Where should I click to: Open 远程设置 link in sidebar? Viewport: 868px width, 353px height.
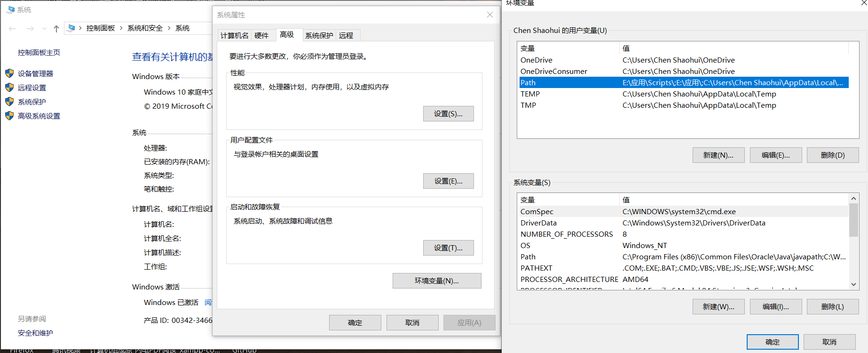[32, 88]
